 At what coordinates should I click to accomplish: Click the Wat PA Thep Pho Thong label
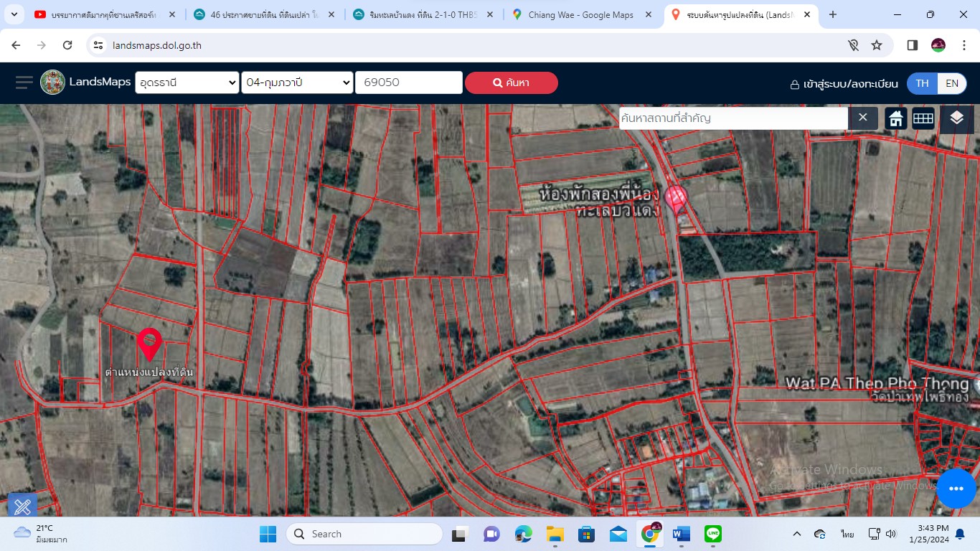[x=877, y=382]
